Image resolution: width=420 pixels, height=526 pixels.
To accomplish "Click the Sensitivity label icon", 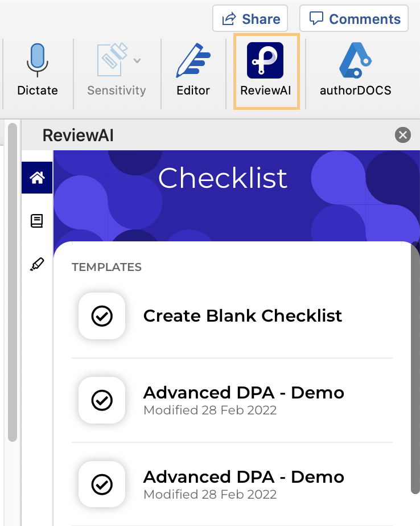I will tap(113, 60).
